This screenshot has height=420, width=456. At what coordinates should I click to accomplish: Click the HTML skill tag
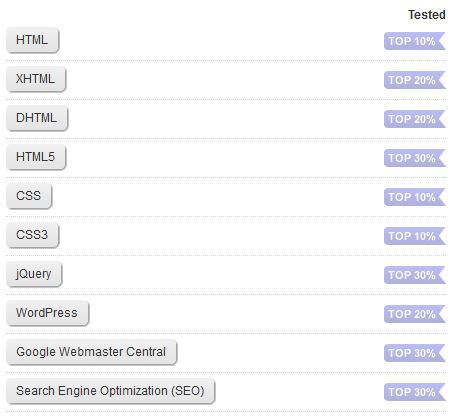coord(32,40)
